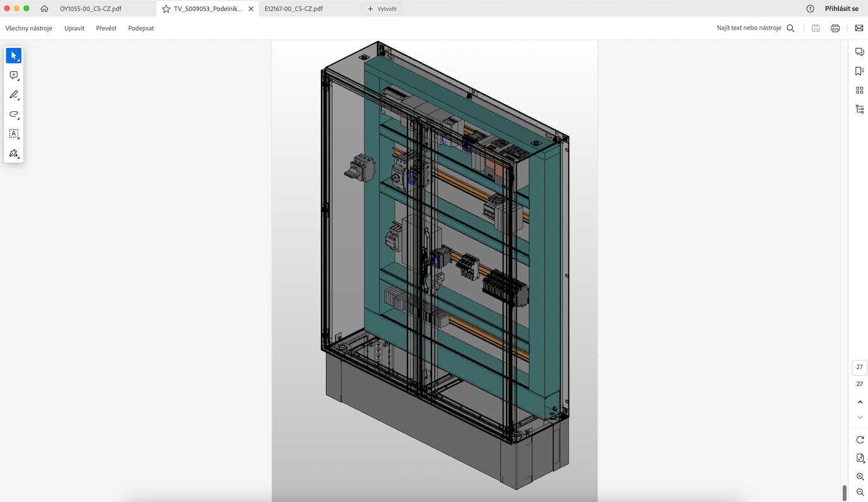This screenshot has height=502, width=868.
Task: Select the freehand drawing tool
Action: [x=13, y=114]
